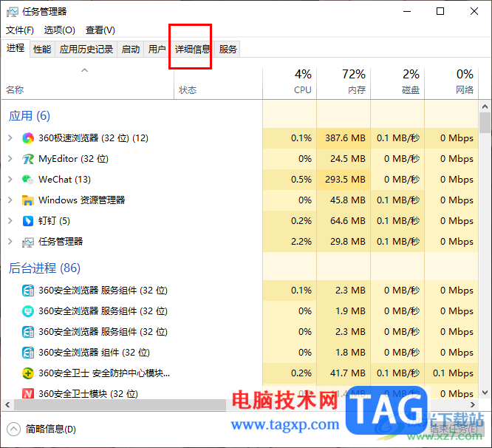This screenshot has height=448, width=492.
Task: Switch to the 应用历史记录 tab
Action: pos(86,50)
